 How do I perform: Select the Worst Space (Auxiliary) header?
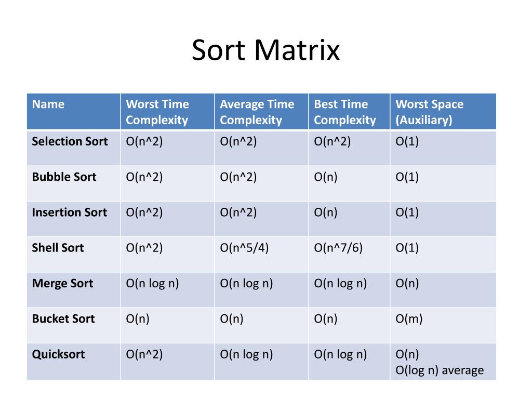(x=429, y=112)
